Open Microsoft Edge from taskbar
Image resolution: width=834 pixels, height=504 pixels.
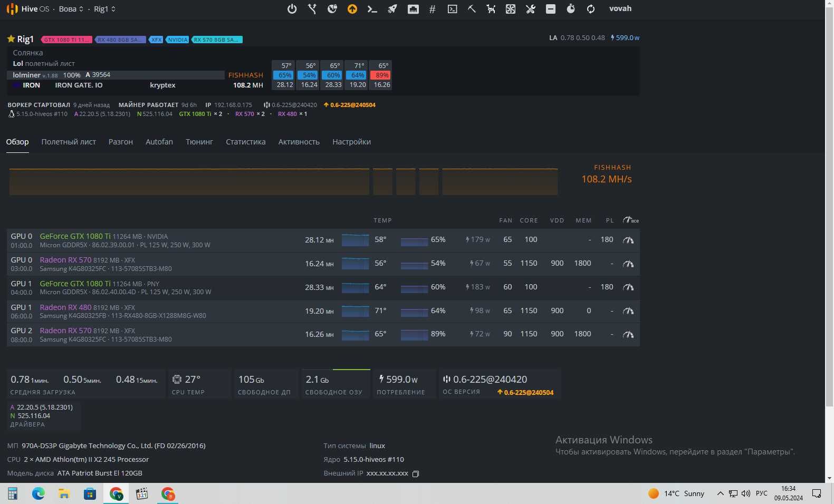39,493
